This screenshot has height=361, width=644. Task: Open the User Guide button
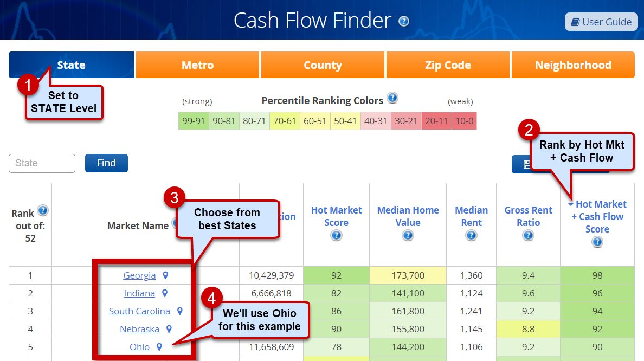601,22
